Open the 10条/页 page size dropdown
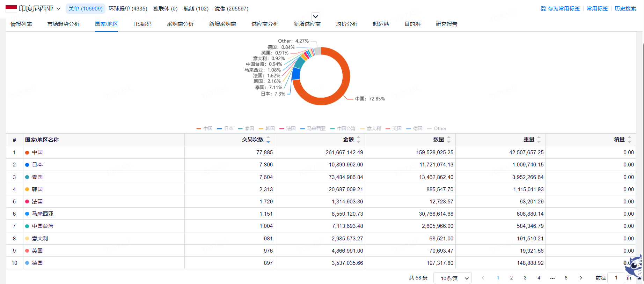The image size is (644, 284). click(452, 278)
